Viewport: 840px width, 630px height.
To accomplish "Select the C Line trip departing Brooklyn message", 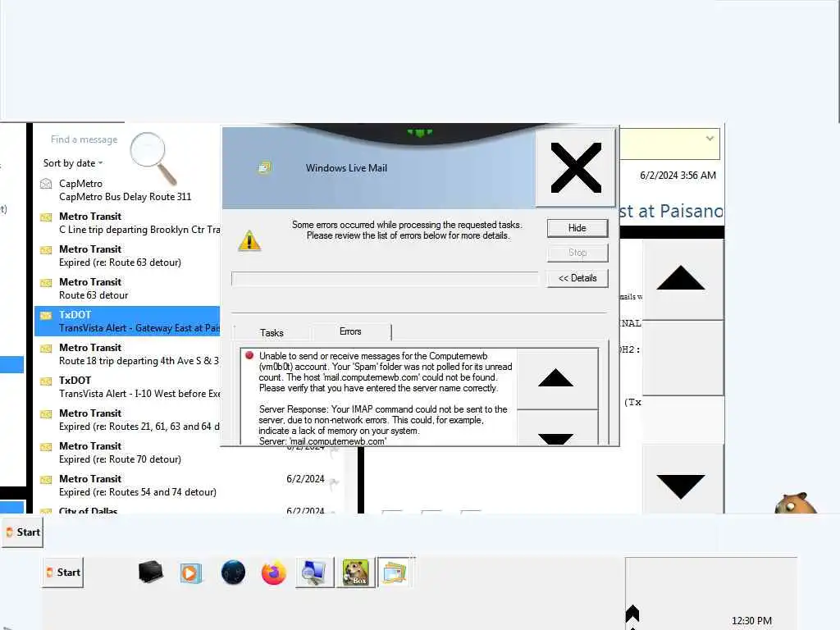I will click(x=127, y=223).
